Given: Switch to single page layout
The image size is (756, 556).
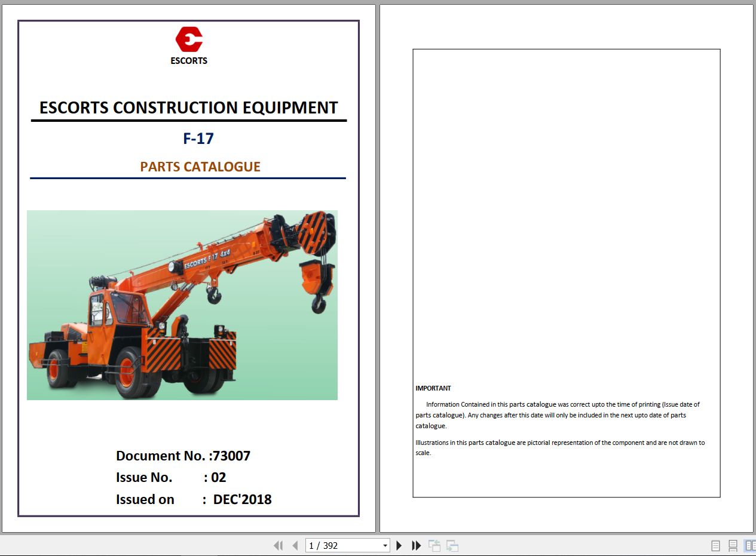Looking at the screenshot, I should tap(715, 545).
